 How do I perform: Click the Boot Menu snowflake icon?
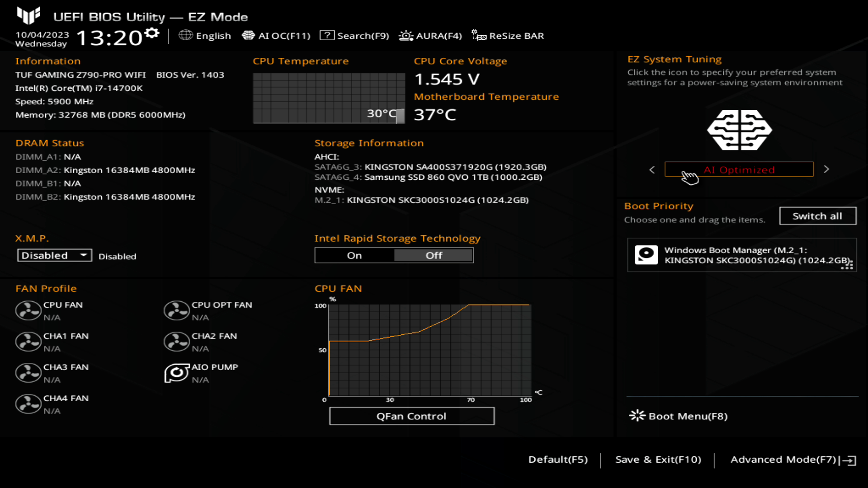pyautogui.click(x=637, y=416)
